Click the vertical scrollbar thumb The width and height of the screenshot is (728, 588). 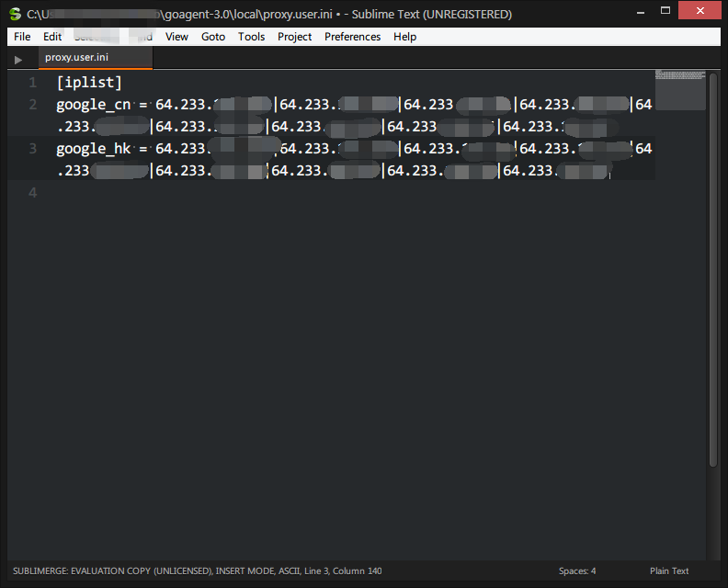713,269
